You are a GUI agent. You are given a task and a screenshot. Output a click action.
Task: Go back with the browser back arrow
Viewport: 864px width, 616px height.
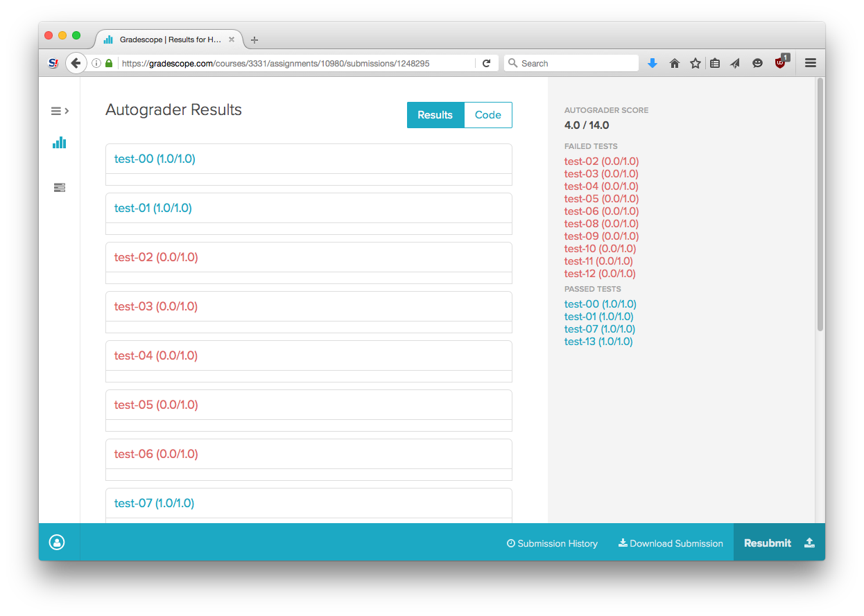[x=76, y=63]
